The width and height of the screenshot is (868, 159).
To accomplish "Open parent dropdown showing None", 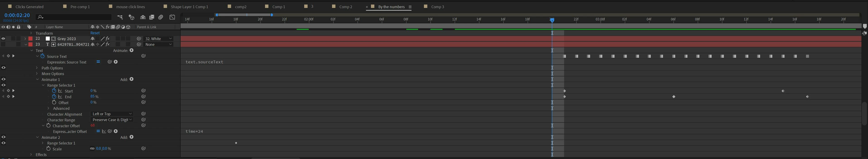I will (x=158, y=44).
